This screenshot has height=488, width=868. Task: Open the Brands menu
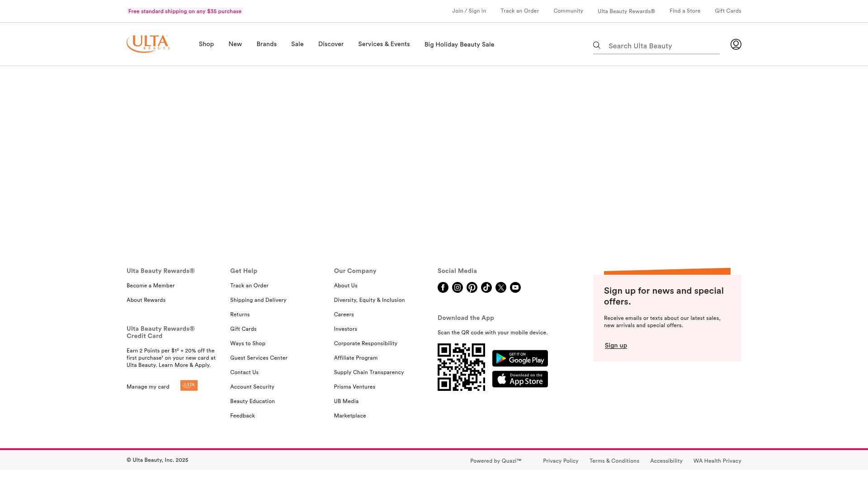pos(266,44)
